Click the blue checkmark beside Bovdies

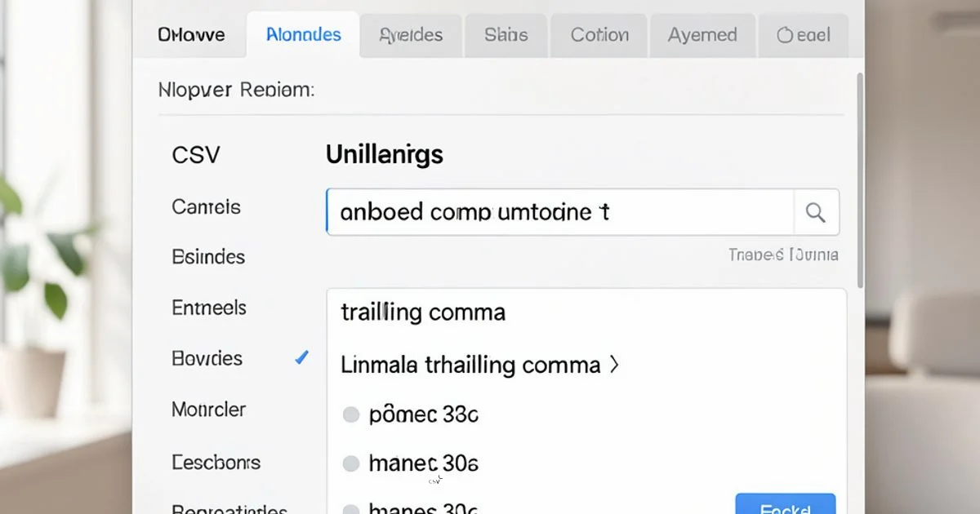click(x=301, y=357)
